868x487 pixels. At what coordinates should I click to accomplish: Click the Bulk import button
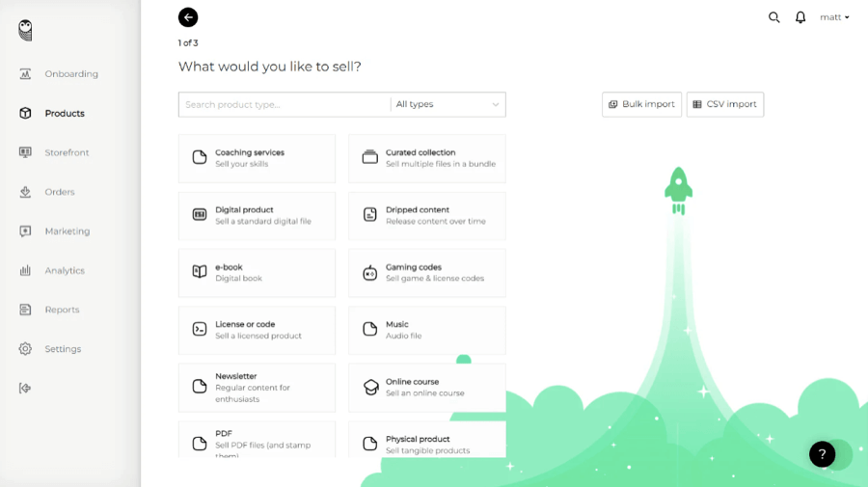[641, 104]
